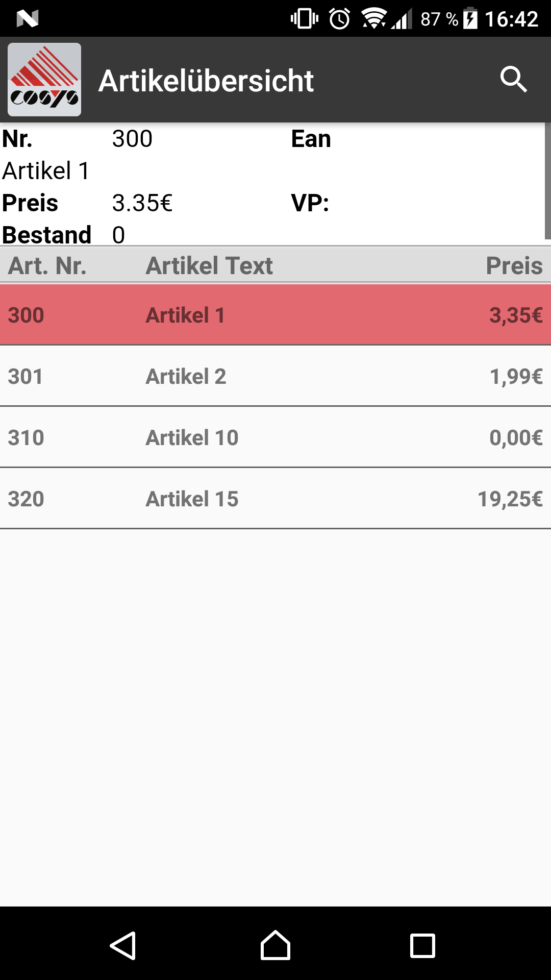Viewport: 551px width, 980px height.
Task: Select the Artikel 15 row priced 19,25€
Action: pos(275,499)
